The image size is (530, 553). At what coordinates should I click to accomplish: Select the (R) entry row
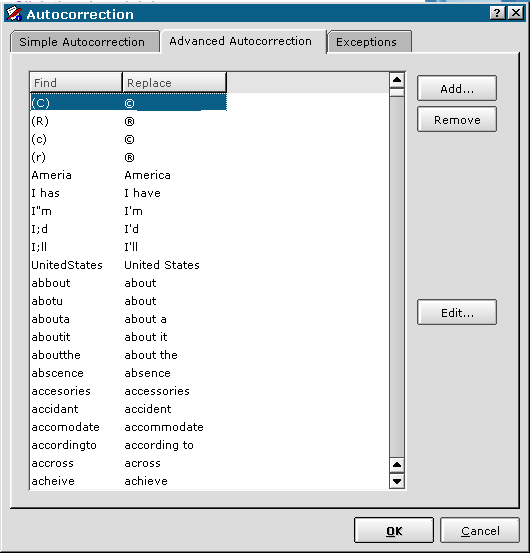point(128,121)
